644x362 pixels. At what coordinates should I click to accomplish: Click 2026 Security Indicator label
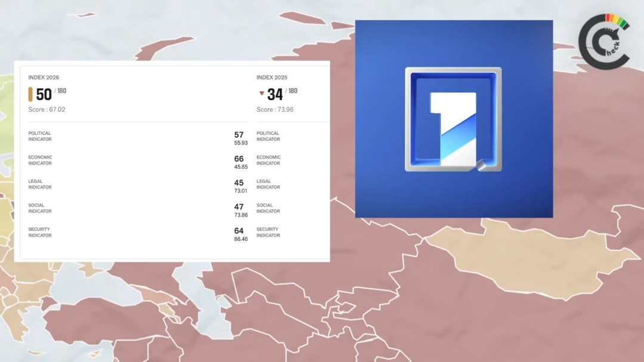[40, 232]
